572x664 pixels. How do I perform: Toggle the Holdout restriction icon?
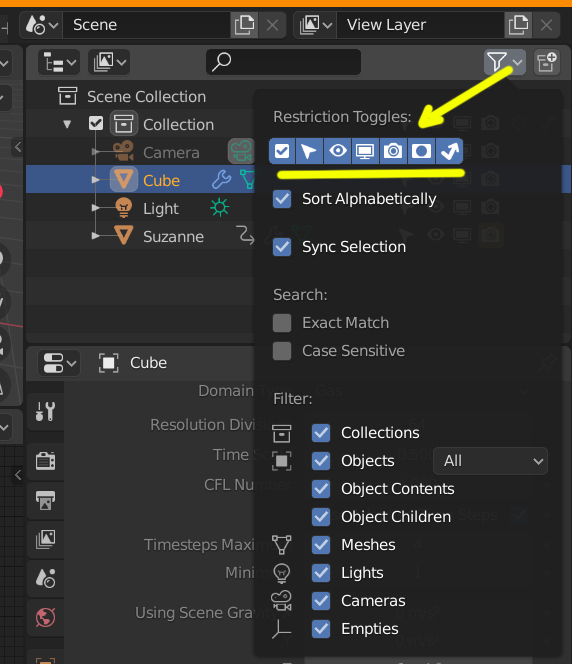[x=421, y=151]
